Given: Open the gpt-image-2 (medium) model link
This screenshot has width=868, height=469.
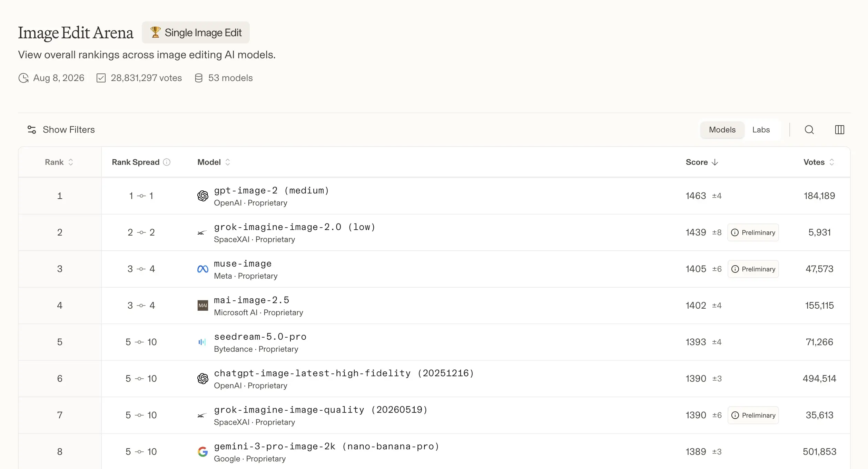Looking at the screenshot, I should 272,190.
